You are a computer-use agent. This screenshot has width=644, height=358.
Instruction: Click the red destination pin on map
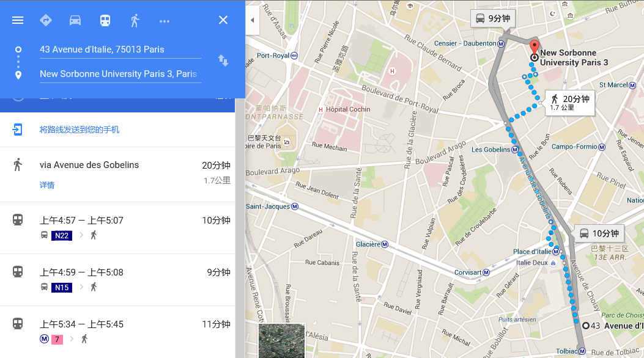coord(535,48)
